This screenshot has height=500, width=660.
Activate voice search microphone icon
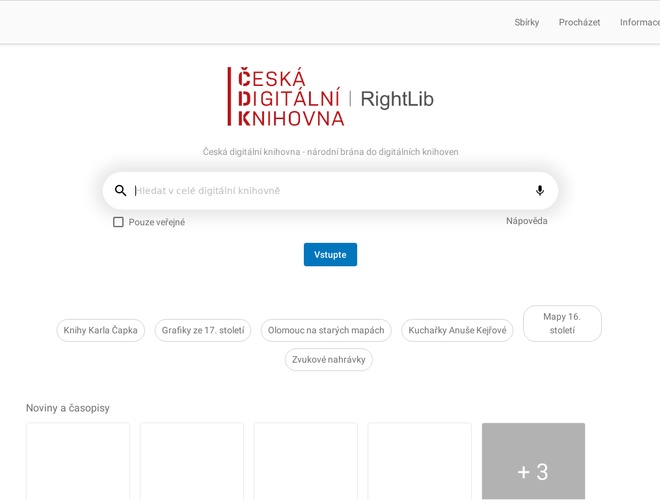(x=540, y=191)
